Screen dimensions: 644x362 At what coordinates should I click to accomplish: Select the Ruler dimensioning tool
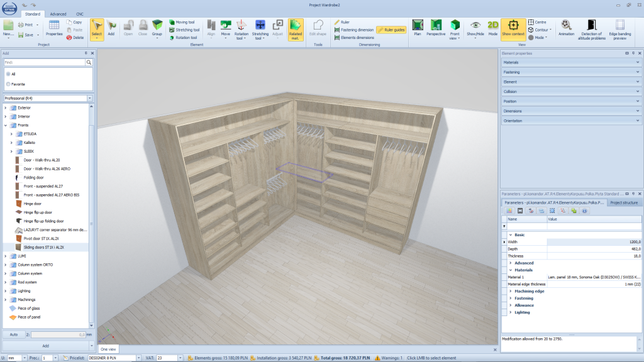point(341,22)
